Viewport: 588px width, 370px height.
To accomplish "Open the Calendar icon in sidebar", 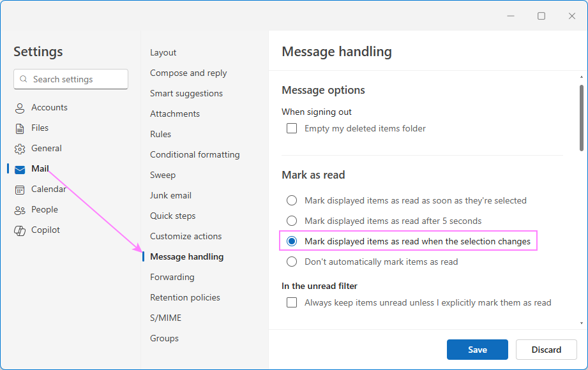I will (x=20, y=189).
